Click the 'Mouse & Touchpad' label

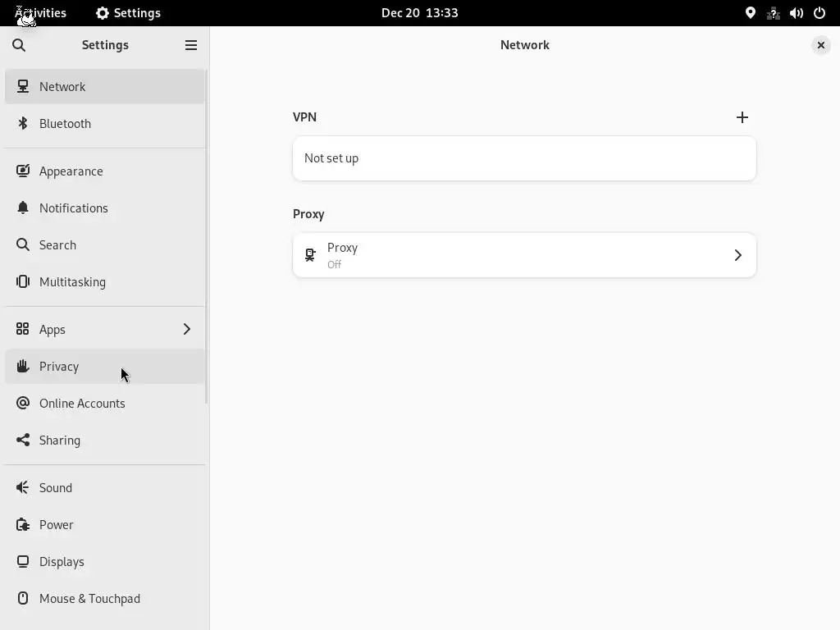pos(89,598)
